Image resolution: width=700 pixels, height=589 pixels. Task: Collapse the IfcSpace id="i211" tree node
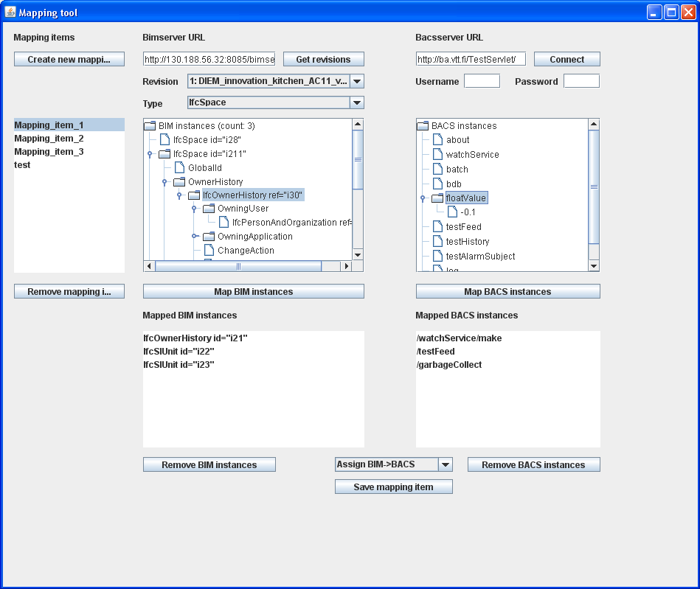point(150,154)
